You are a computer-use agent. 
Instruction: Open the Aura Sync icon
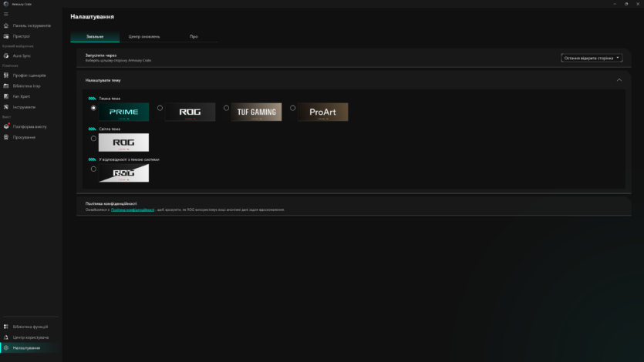click(x=5, y=55)
